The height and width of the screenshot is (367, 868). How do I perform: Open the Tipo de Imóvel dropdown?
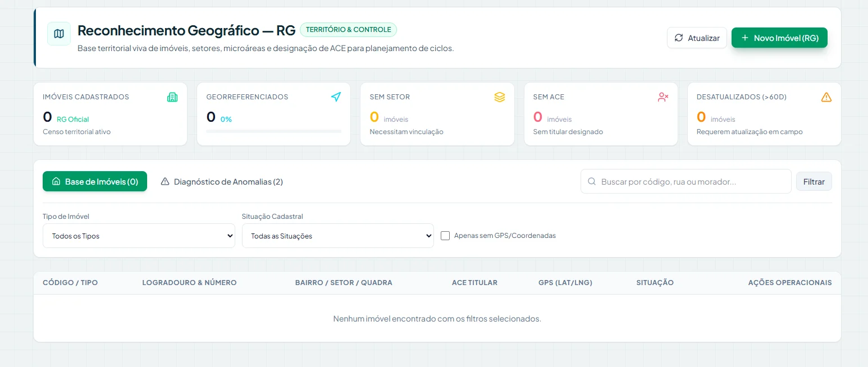[x=139, y=236]
